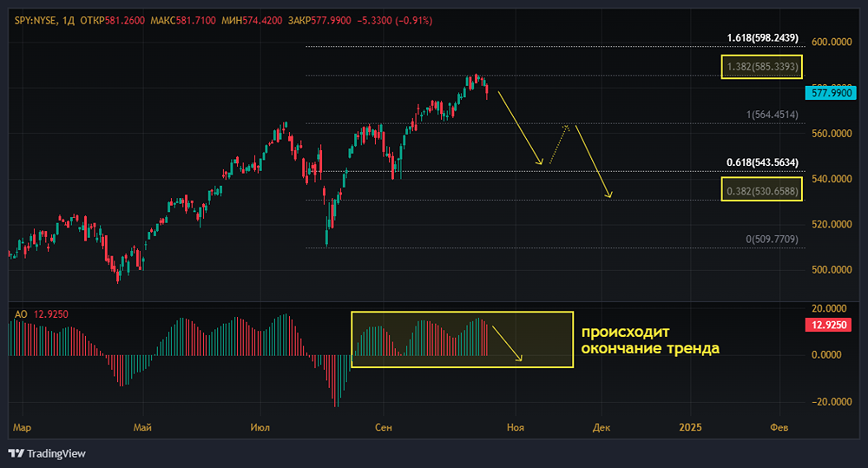
Task: Click the SPY:NYSE symbol label
Action: 35,21
